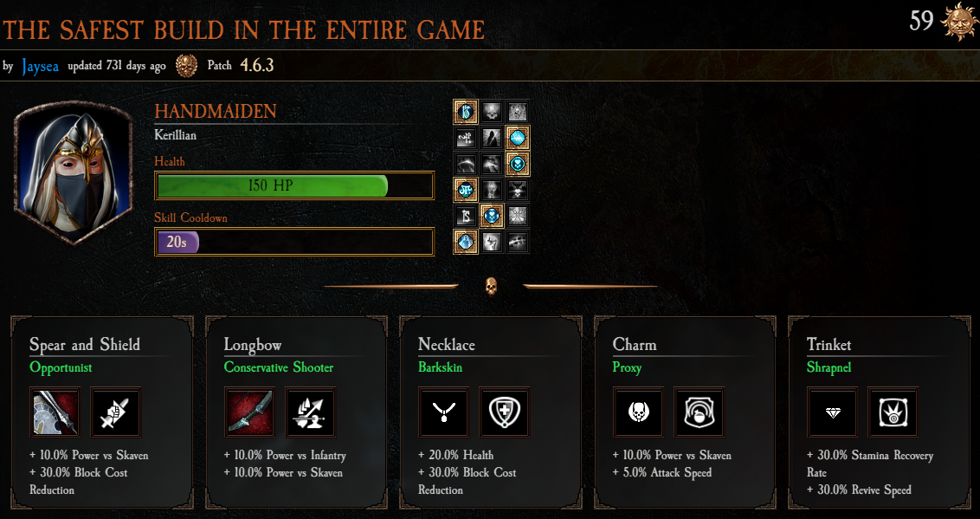Click the Longbow weapon icon
The height and width of the screenshot is (519, 980).
coord(250,412)
